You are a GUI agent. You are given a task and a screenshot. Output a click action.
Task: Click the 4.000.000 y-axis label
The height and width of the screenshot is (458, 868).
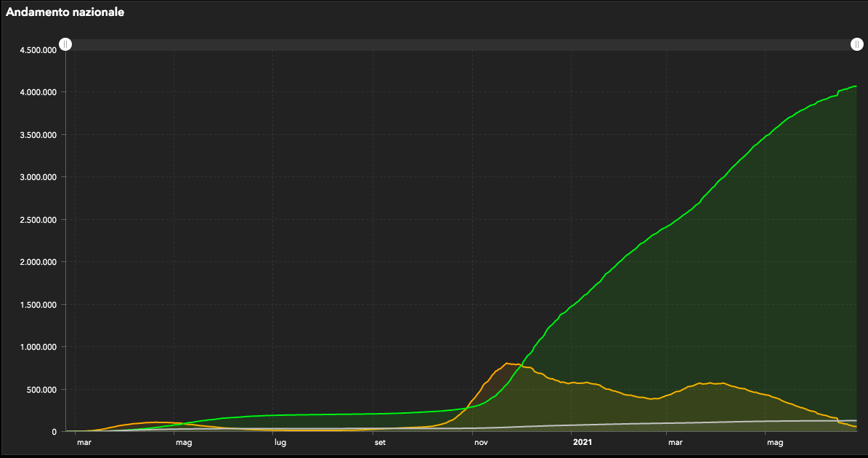[40, 92]
